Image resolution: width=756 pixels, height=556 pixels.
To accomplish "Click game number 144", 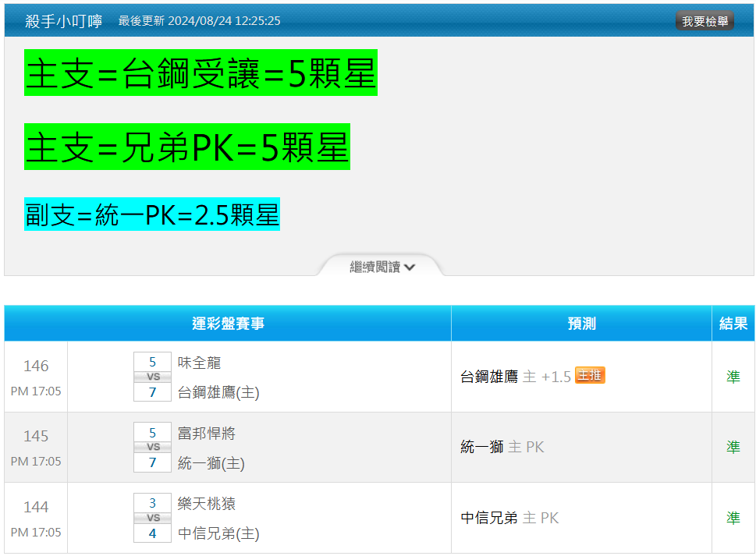I will click(36, 507).
